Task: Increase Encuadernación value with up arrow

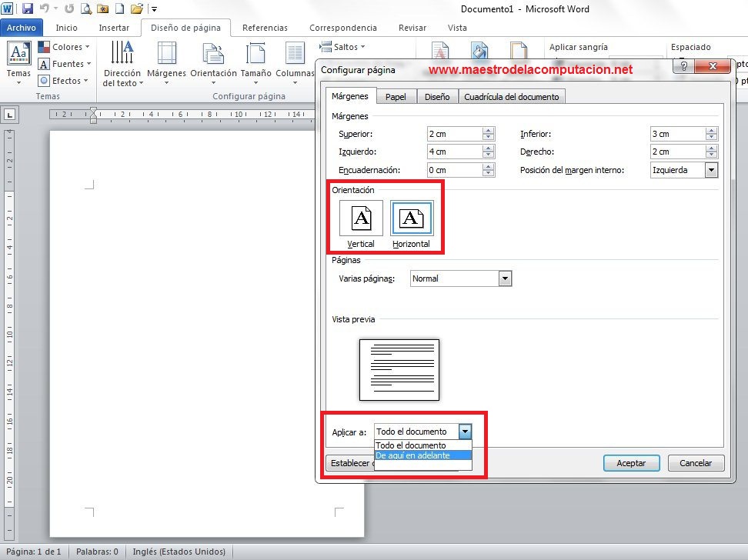Action: [x=488, y=166]
